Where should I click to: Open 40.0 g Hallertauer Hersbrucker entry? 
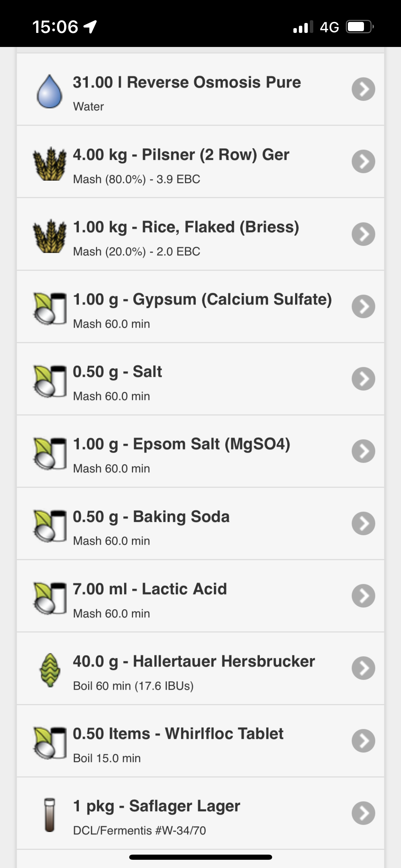click(x=200, y=668)
